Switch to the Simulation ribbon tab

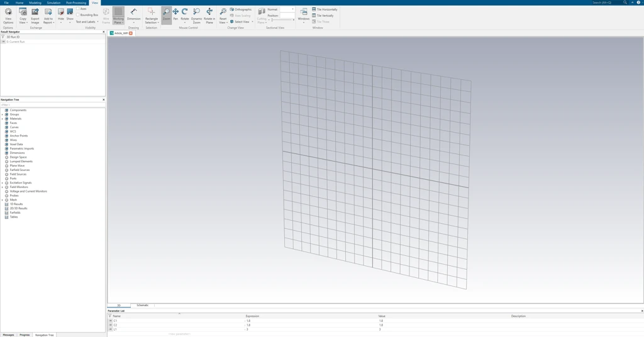(53, 3)
